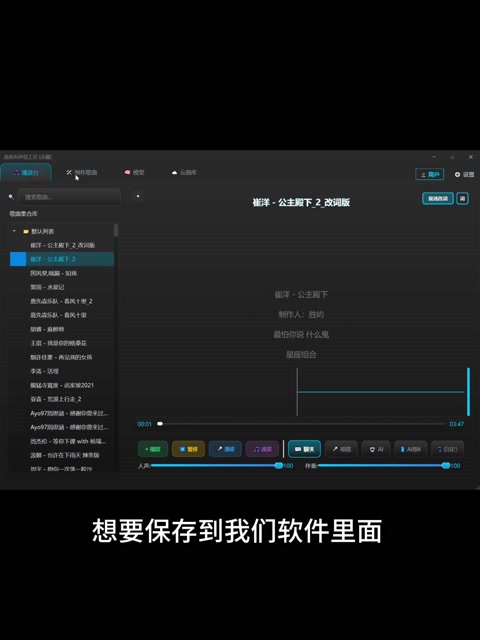Select the song ending 再见我的女孩
The image size is (480, 640).
point(61,357)
